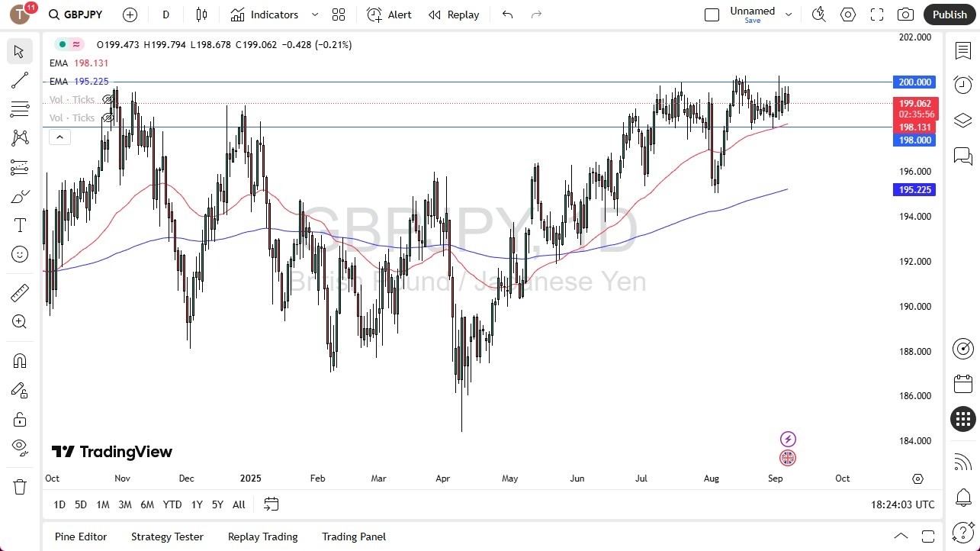Activate the Magnet mode tool
Screen dimensions: 980x551
20,360
